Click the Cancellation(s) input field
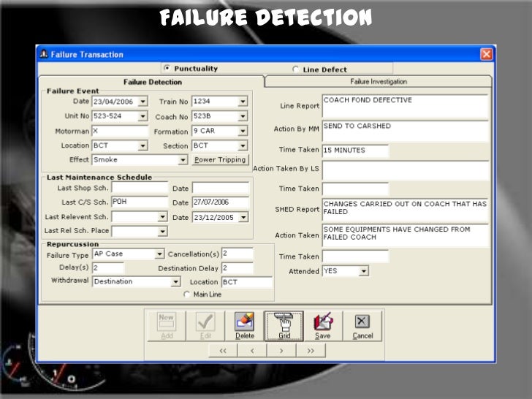 (237, 254)
